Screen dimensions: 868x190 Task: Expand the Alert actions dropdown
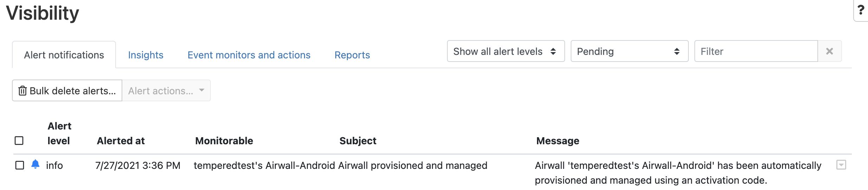pyautogui.click(x=166, y=91)
